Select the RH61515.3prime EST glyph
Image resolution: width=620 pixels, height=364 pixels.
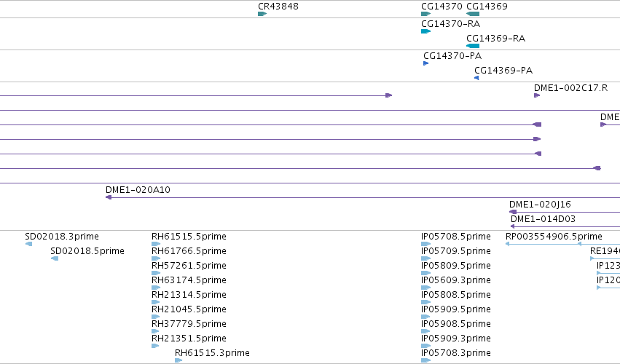coord(178,360)
